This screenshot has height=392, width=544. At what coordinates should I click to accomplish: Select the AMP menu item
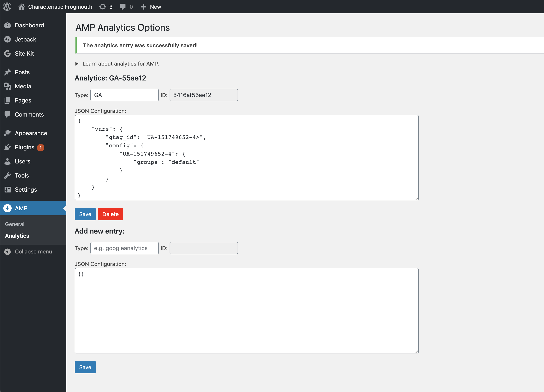[x=33, y=208]
